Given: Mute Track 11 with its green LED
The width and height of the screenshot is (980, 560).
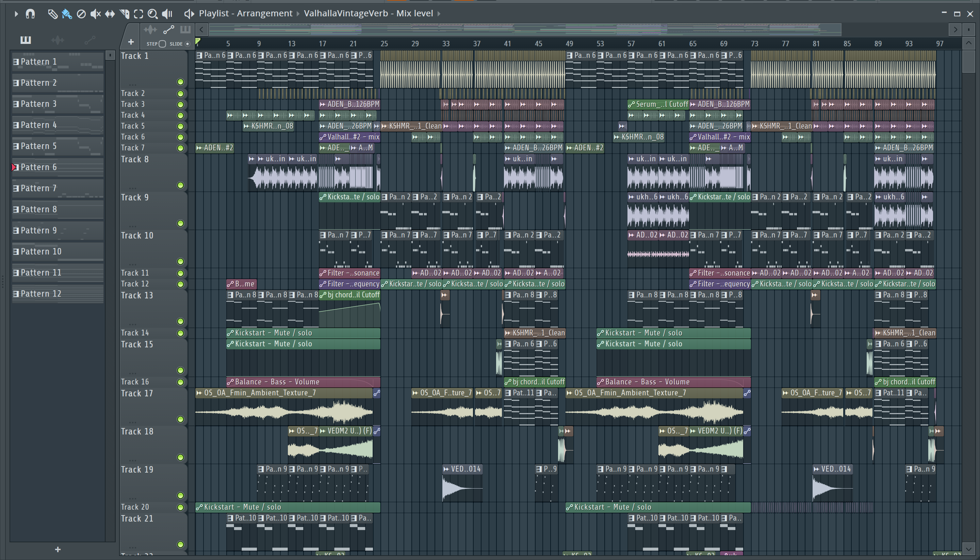Looking at the screenshot, I should pos(180,273).
